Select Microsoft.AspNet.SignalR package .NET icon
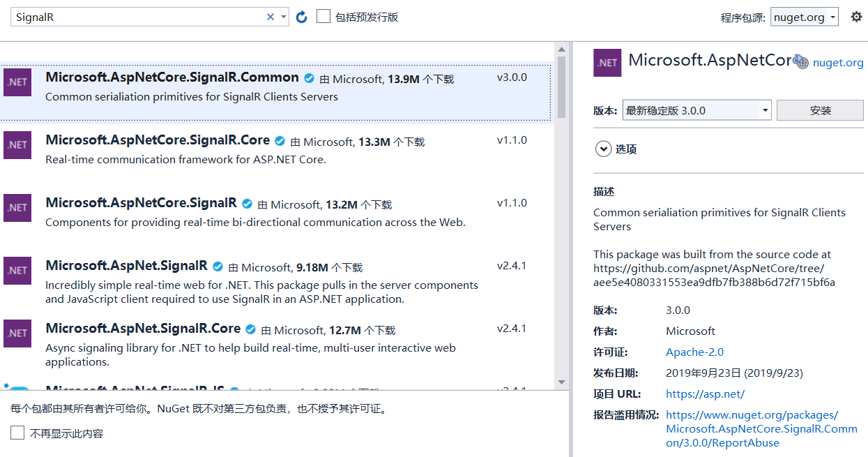The width and height of the screenshot is (868, 457). (x=17, y=270)
